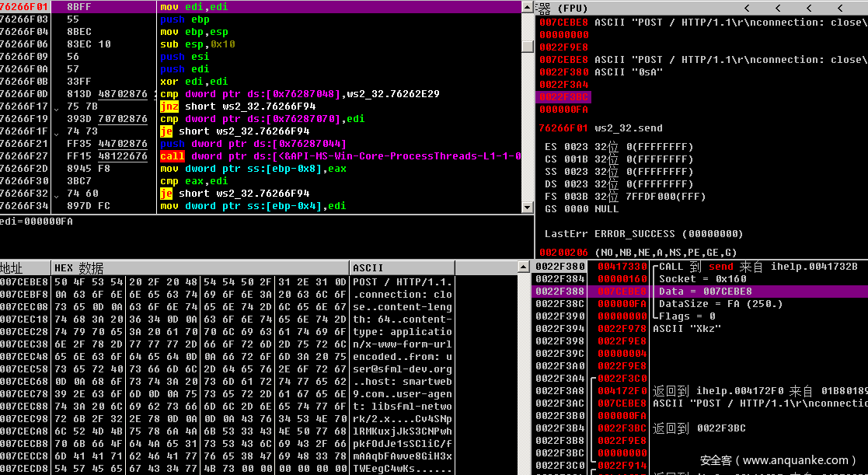Click the LastErr ERROR_SUCCESS register line
Viewport: 868px width, 475px height.
tap(642, 234)
